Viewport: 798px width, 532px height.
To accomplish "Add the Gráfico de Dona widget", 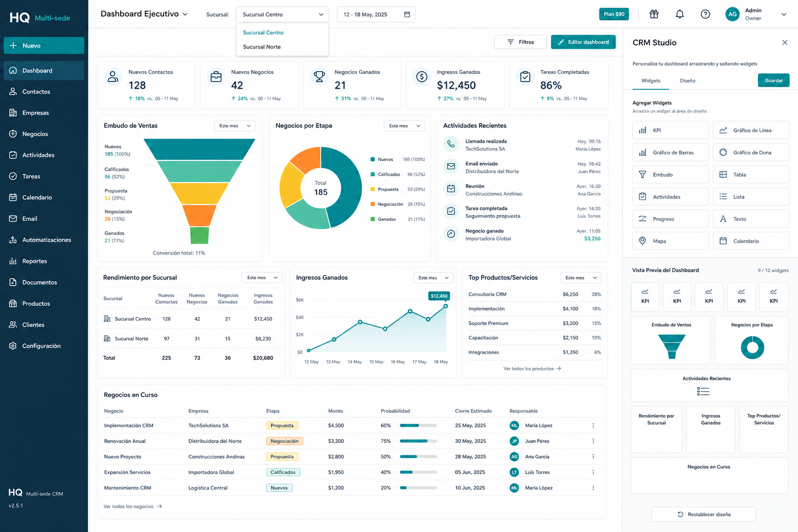I will click(x=751, y=152).
